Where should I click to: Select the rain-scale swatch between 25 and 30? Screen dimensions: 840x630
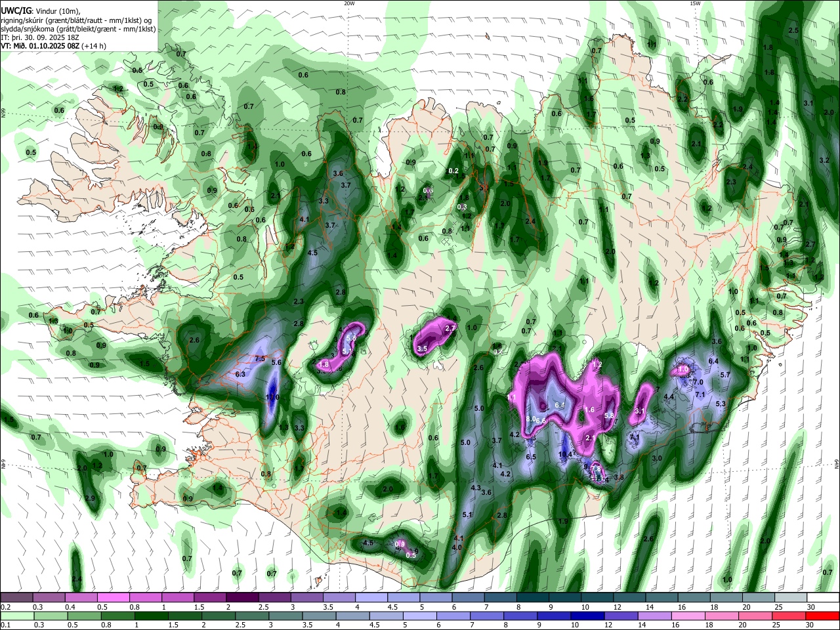pyautogui.click(x=789, y=616)
